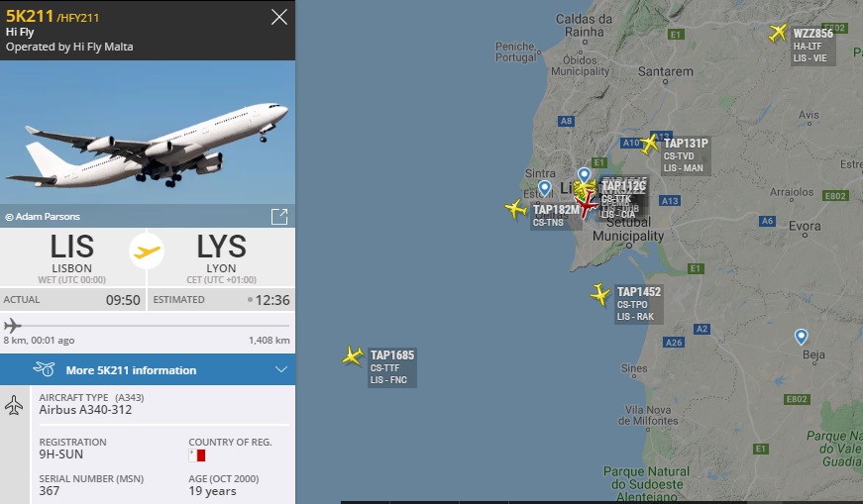The width and height of the screenshot is (863, 504).
Task: Click the LYS arrival airport code
Action: coord(221,247)
